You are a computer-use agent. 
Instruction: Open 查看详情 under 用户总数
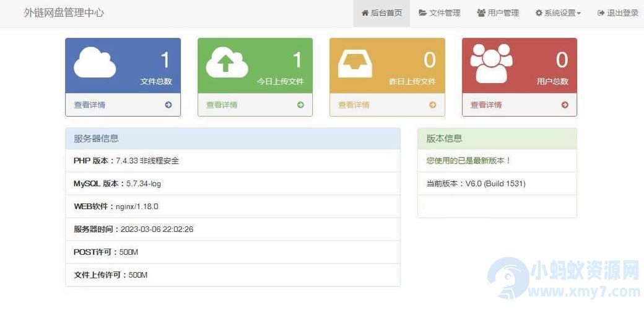click(x=486, y=105)
